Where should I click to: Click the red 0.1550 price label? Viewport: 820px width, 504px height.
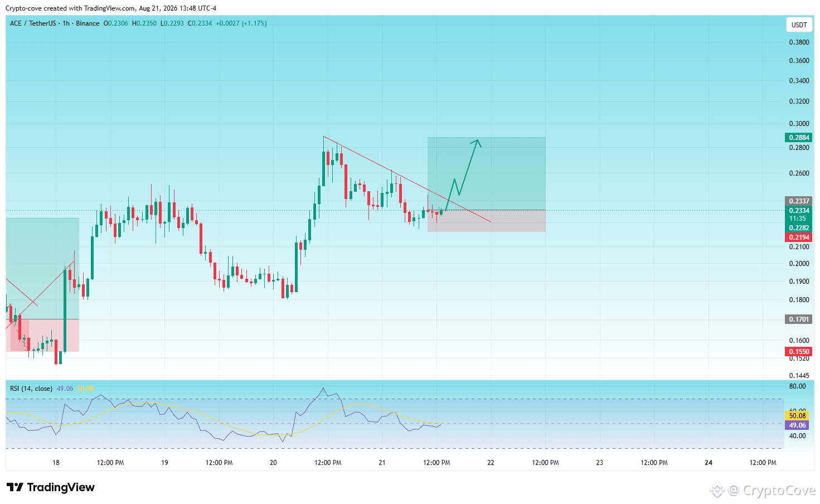point(799,352)
